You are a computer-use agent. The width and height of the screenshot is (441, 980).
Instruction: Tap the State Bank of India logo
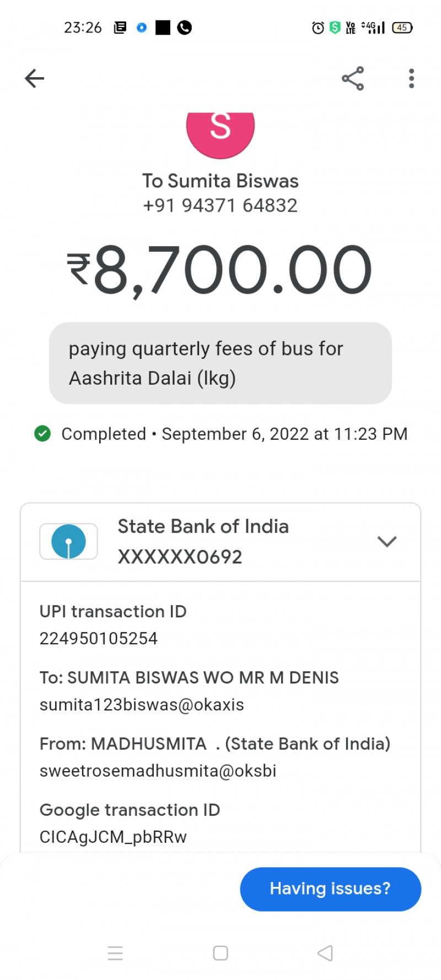pos(68,541)
